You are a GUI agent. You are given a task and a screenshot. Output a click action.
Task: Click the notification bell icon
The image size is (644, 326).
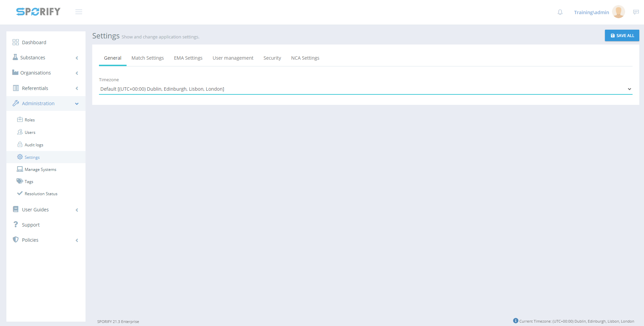tap(560, 12)
